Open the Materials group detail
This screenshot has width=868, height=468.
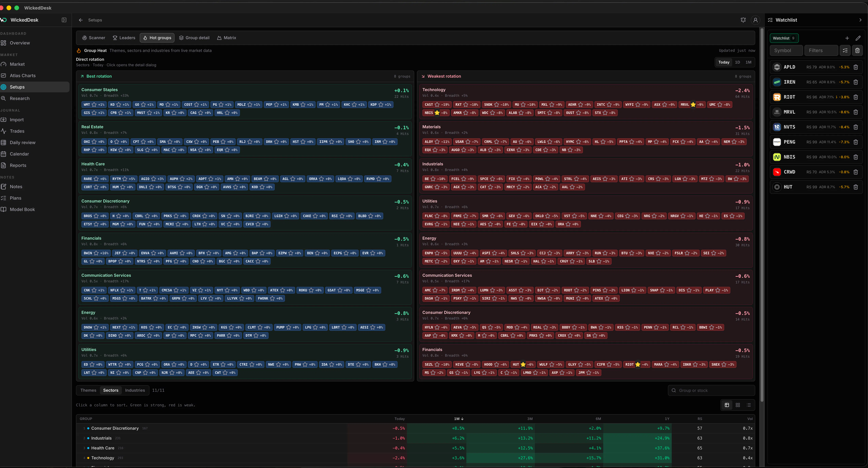click(x=431, y=127)
